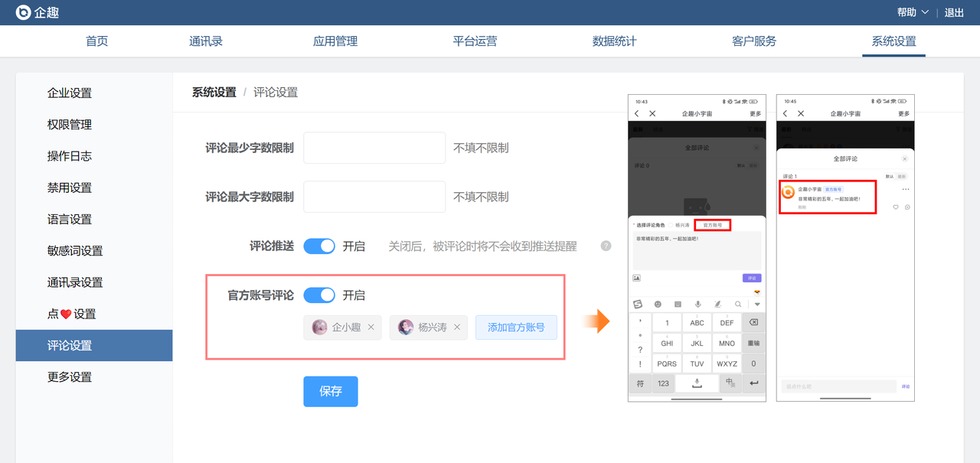Click 杨兴涛 avatar icon
The width and height of the screenshot is (980, 463).
point(406,328)
